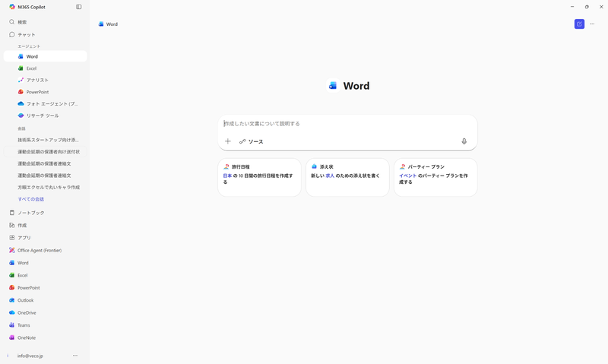This screenshot has height=364, width=608.
Task: Open the 検索 search item
Action: coord(45,22)
